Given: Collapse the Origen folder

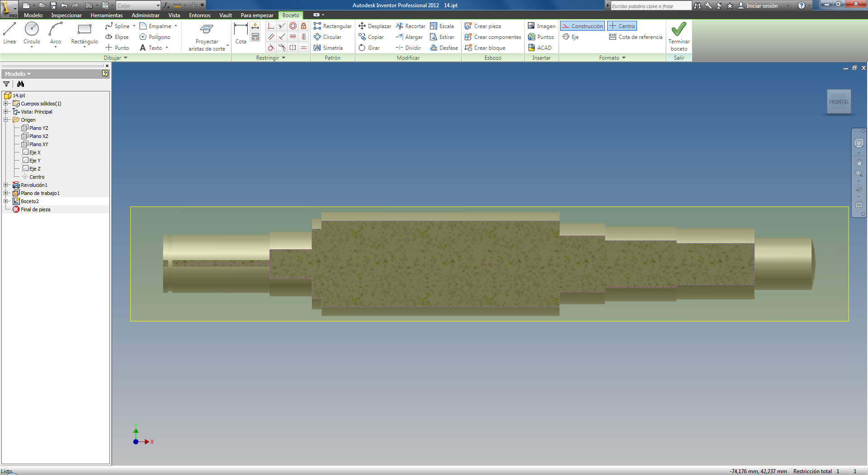Looking at the screenshot, I should pyautogui.click(x=6, y=120).
